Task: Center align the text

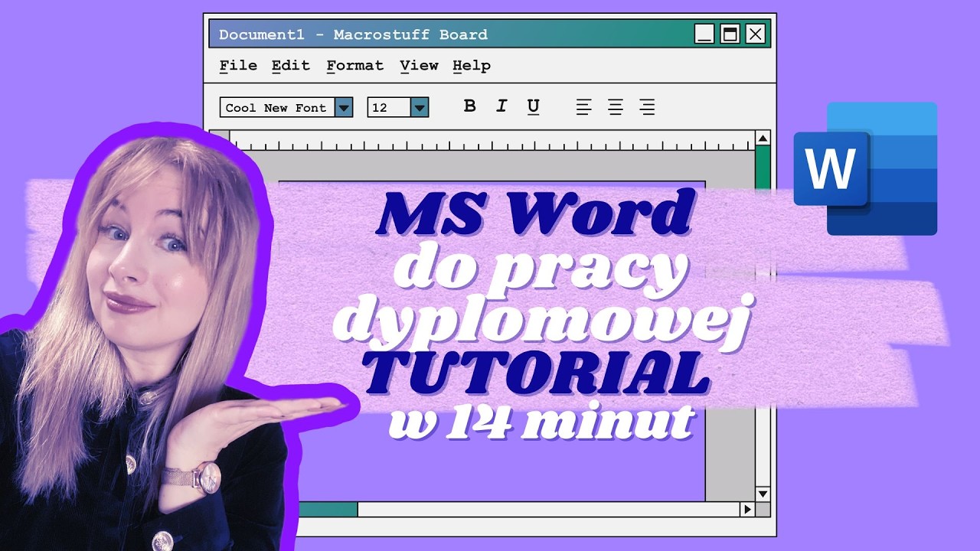Action: tap(616, 107)
